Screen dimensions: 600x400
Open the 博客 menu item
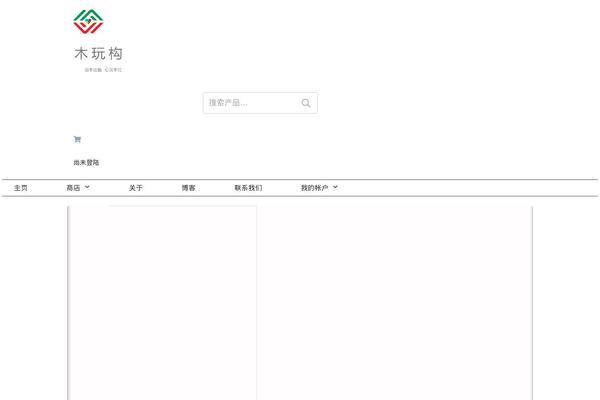(x=188, y=188)
